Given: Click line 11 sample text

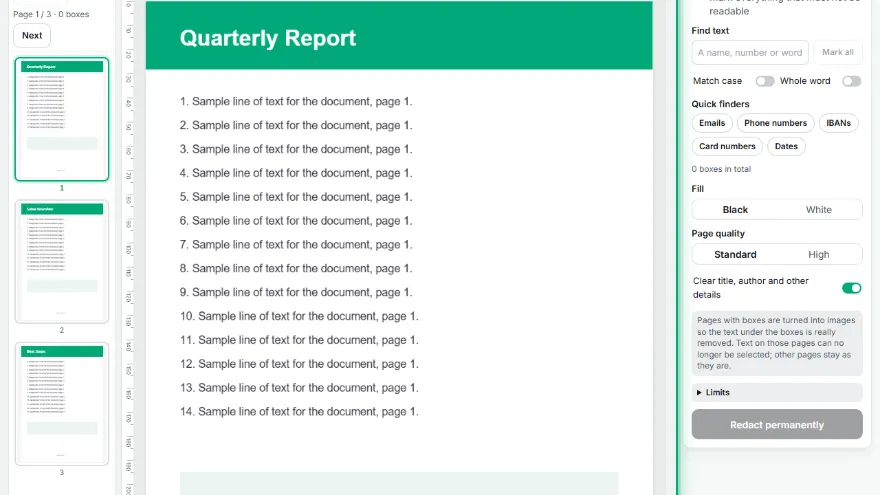Looking at the screenshot, I should pos(299,340).
